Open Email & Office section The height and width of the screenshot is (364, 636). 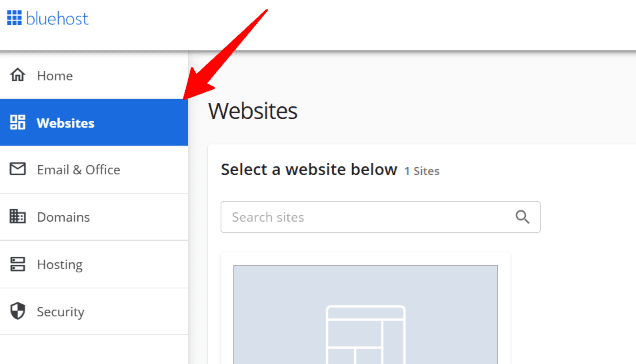tap(94, 170)
